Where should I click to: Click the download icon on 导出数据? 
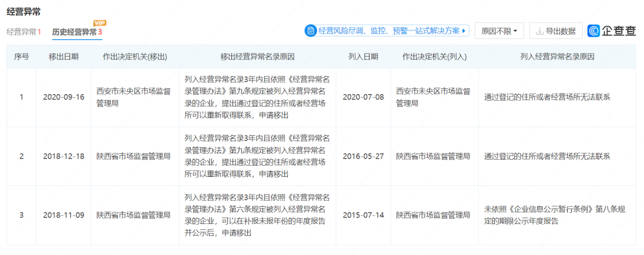point(539,31)
